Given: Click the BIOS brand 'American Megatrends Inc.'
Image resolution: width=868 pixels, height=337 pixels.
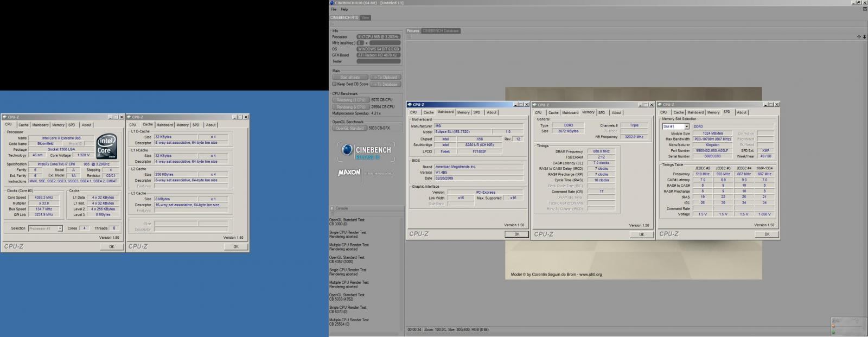Looking at the screenshot, I should 479,167.
